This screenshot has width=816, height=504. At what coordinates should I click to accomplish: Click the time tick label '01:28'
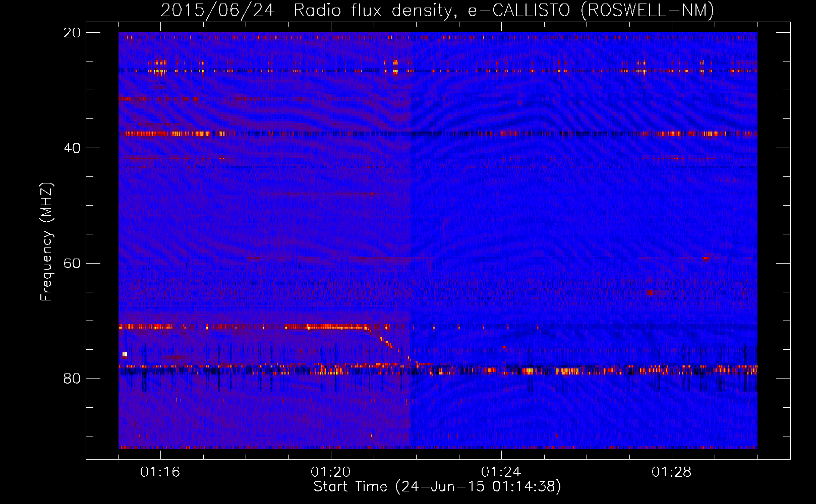672,472
